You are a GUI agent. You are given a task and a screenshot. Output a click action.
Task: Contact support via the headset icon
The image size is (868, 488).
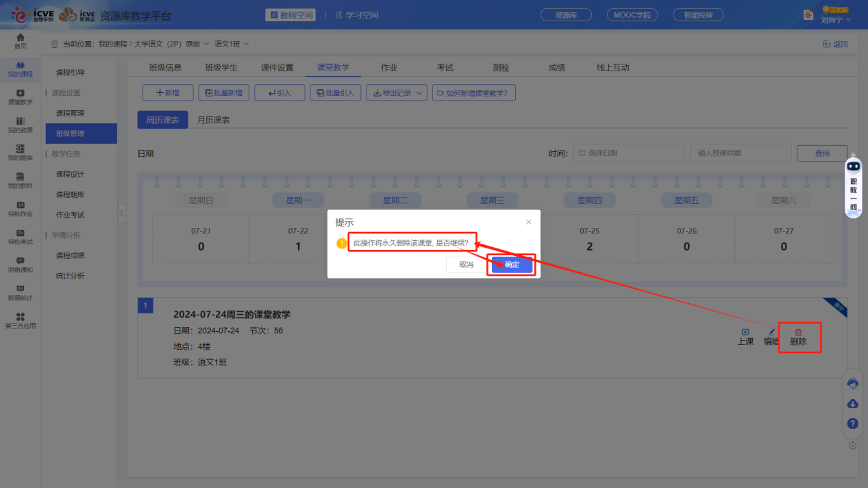[x=852, y=384]
